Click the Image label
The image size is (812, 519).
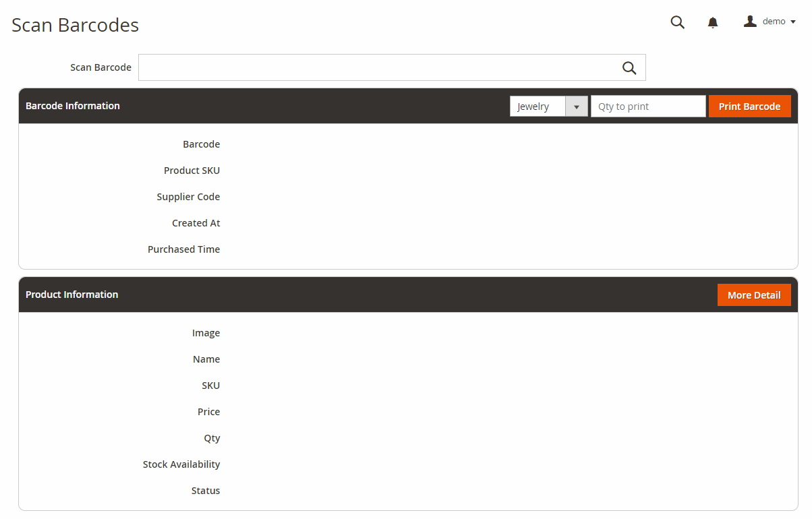pos(206,333)
